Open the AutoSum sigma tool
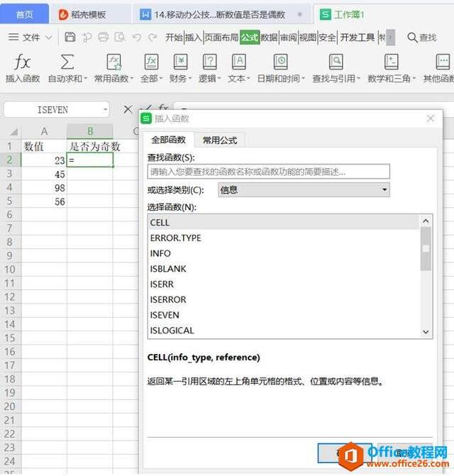This screenshot has height=476, width=454. click(67, 62)
